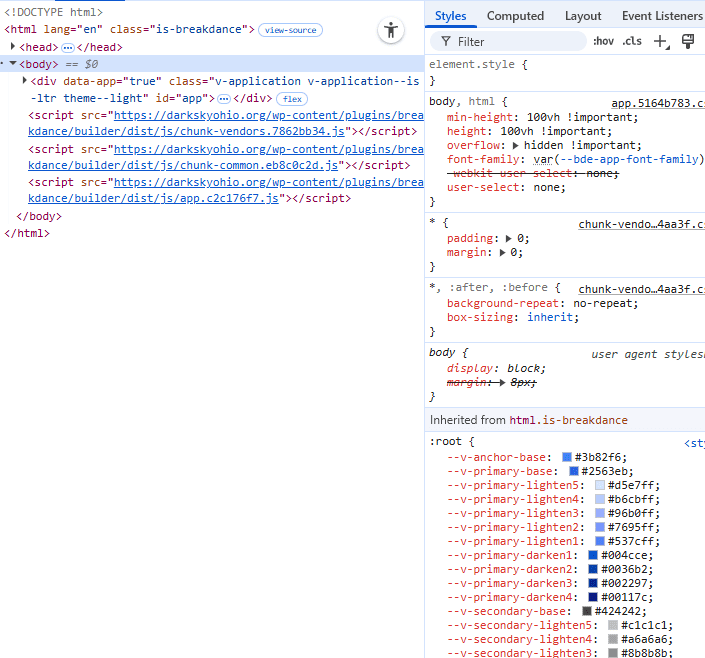Screen dimensions: 705x658
Task: Collapse the body element node
Action: (13, 63)
